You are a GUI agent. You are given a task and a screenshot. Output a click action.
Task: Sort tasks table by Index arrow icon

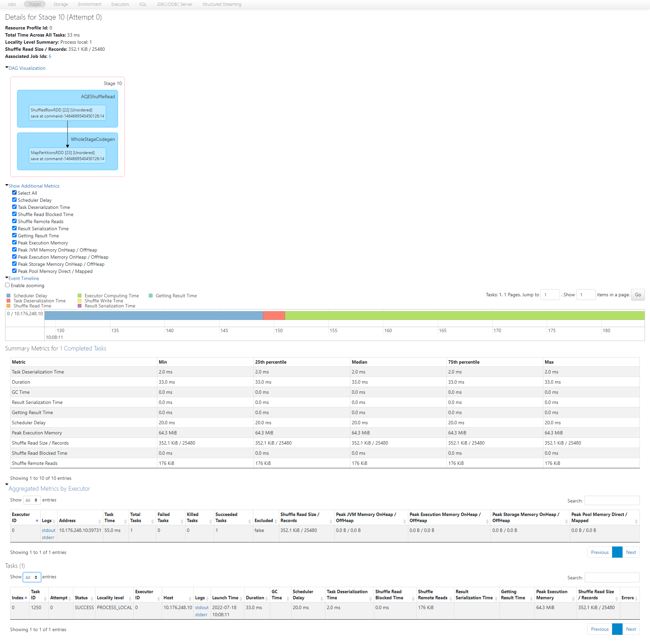[26, 598]
